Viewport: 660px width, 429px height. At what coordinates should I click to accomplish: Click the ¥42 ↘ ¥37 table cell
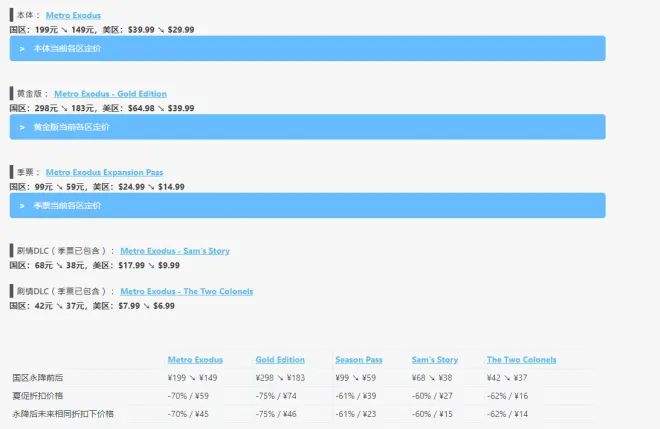point(507,378)
